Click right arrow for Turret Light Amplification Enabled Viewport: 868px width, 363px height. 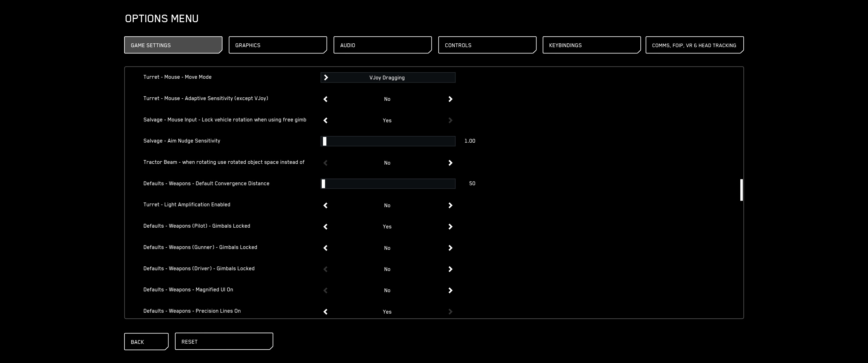click(x=450, y=205)
